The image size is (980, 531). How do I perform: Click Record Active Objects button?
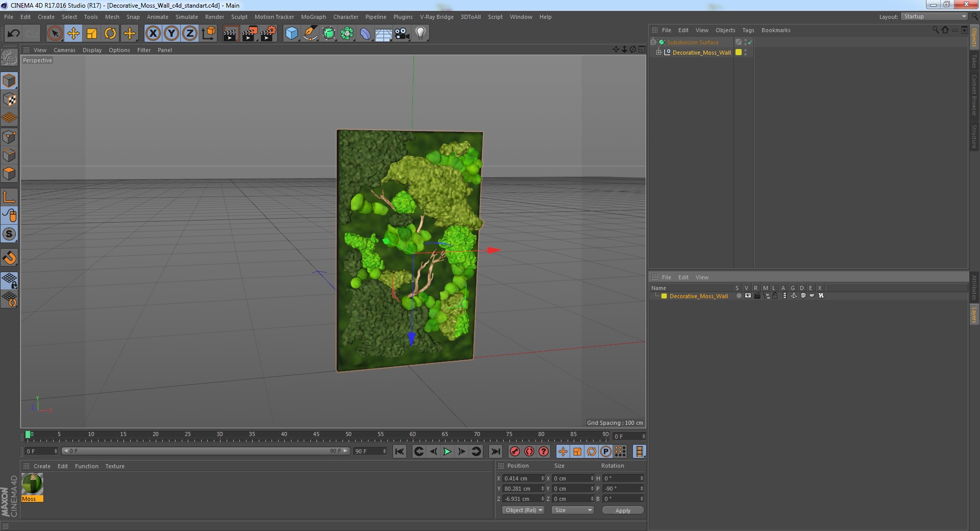click(515, 451)
